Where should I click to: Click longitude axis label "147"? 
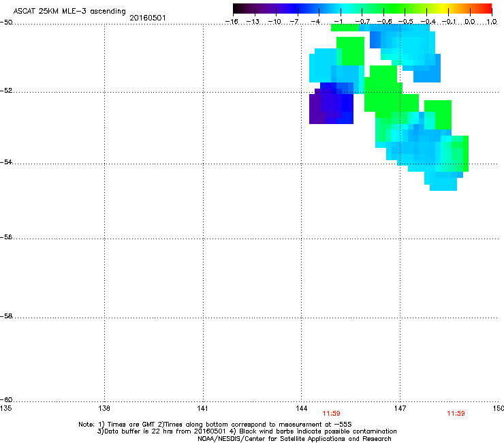coord(400,408)
